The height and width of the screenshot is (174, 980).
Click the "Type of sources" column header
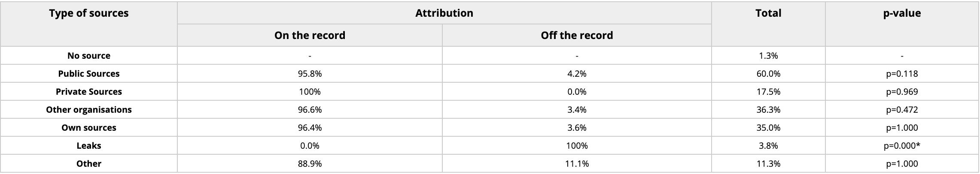tap(88, 13)
